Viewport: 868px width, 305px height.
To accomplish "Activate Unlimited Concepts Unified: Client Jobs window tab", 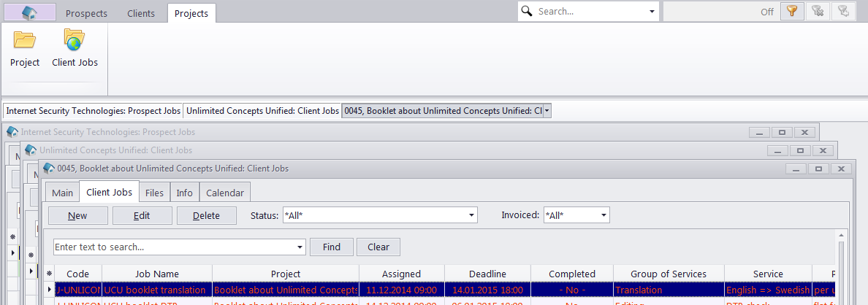I will pyautogui.click(x=262, y=110).
